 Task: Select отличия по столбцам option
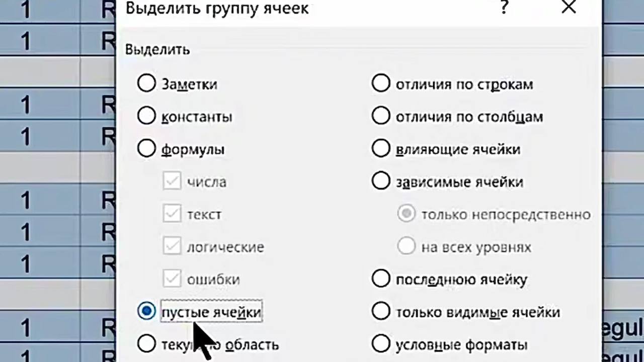[x=381, y=116]
